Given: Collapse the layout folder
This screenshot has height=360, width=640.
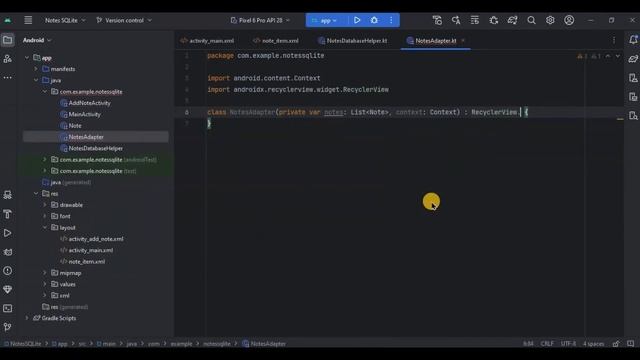Looking at the screenshot, I should coord(45,227).
